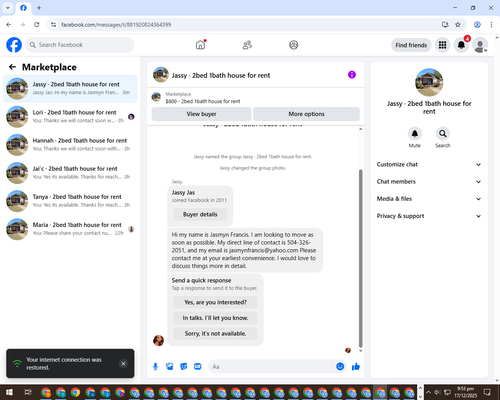Screen dimensions: 500x400
Task: Open Lori 2bed 1bath conversation
Action: pyautogui.click(x=70, y=117)
